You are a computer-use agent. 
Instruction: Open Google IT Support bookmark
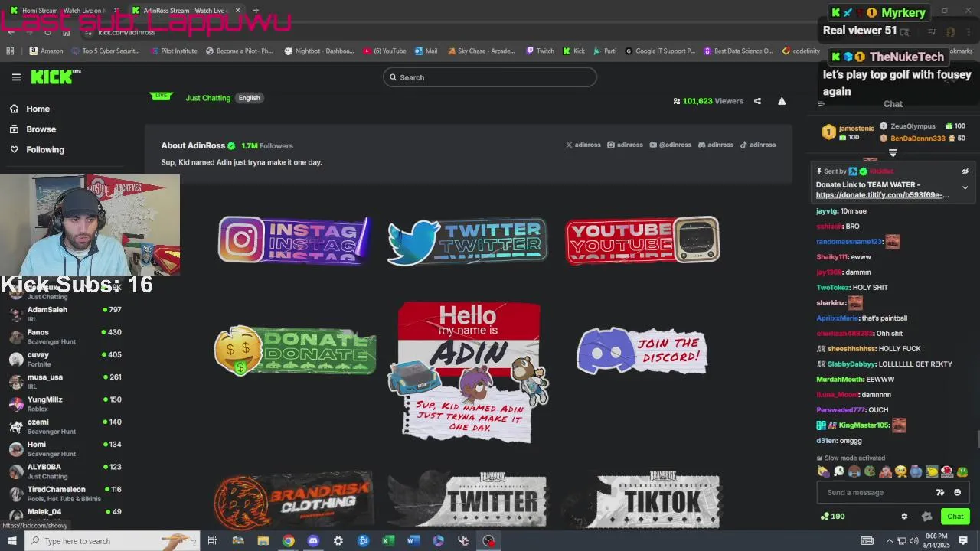[660, 51]
